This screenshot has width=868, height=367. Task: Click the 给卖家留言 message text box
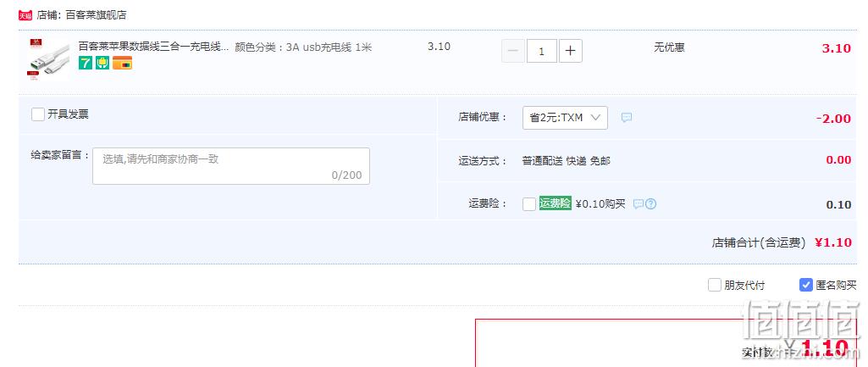(x=231, y=166)
